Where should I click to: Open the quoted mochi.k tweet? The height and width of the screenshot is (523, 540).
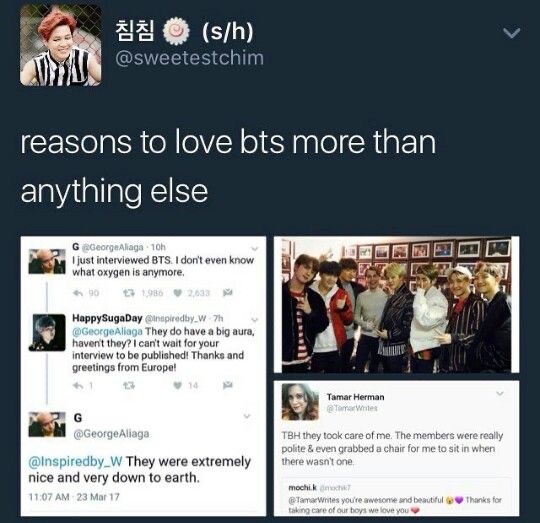(x=396, y=498)
